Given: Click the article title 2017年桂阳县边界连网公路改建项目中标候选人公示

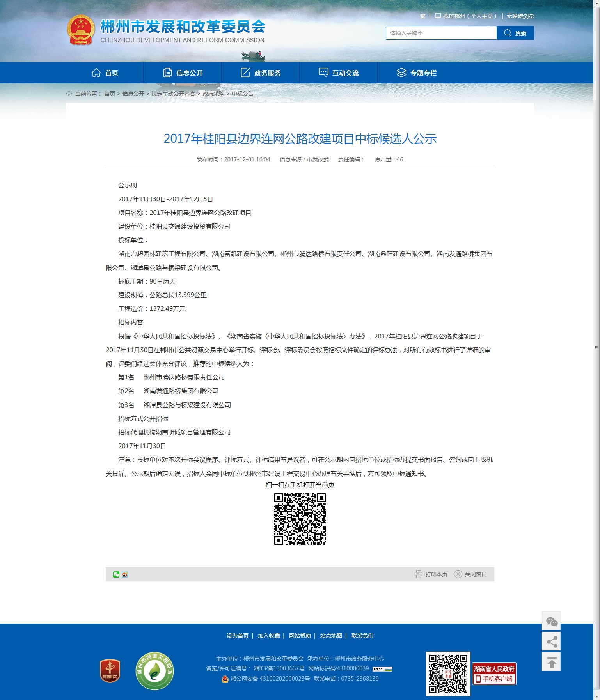Looking at the screenshot, I should tap(300, 138).
